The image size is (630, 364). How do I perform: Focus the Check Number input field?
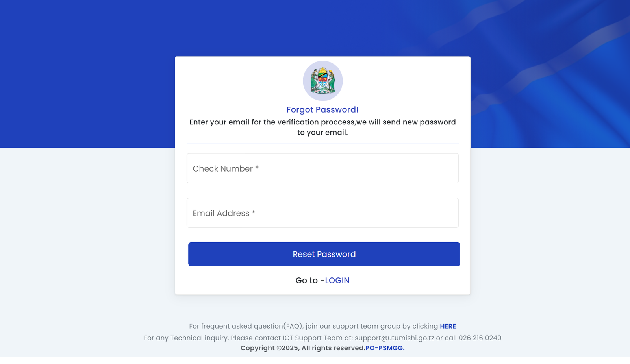pos(322,168)
